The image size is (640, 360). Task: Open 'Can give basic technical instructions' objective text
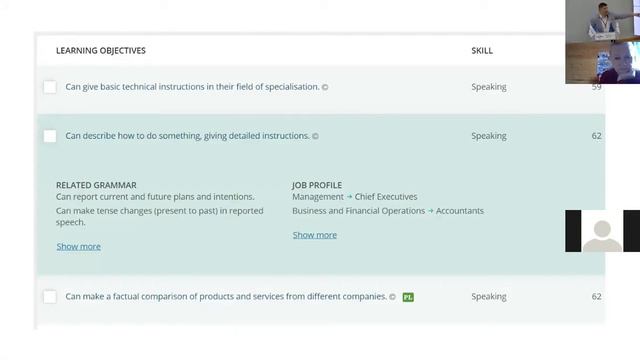[x=192, y=87]
